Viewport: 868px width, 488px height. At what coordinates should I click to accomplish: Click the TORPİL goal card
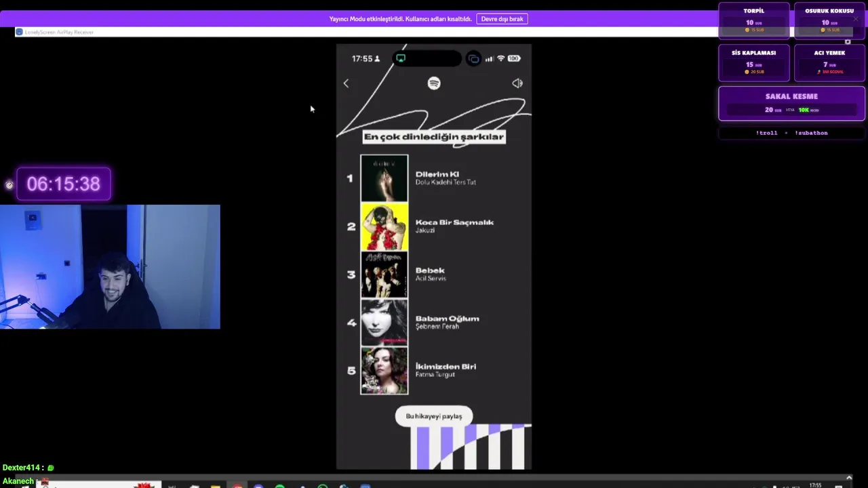[753, 20]
